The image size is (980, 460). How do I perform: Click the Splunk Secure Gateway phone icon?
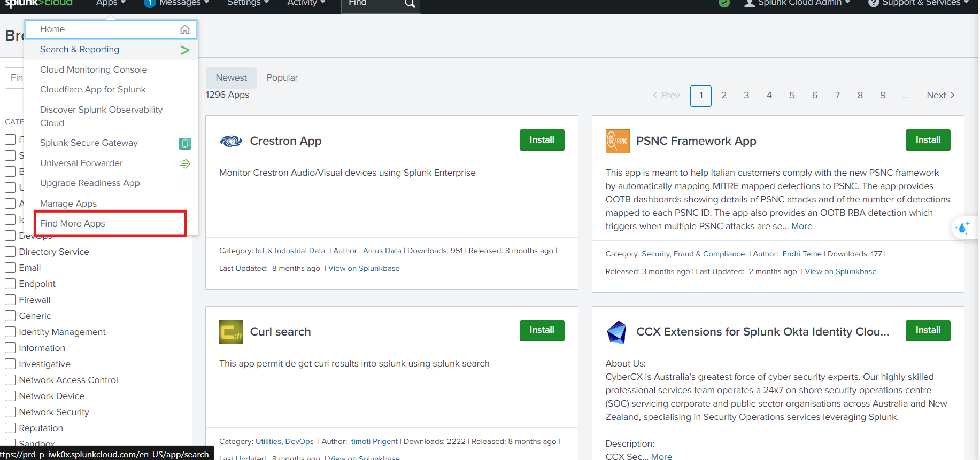click(x=184, y=143)
